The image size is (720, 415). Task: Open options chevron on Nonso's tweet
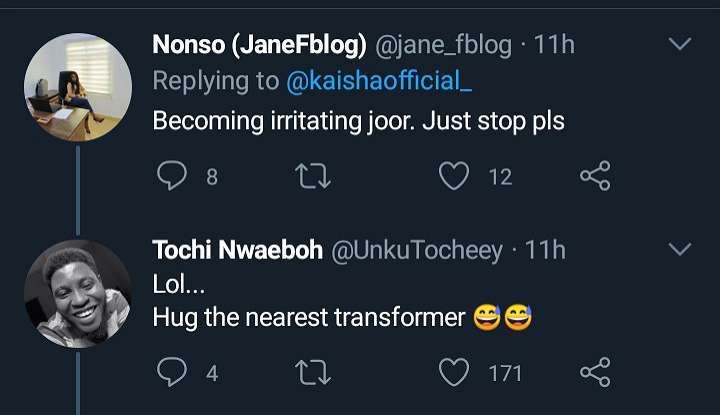pos(679,45)
